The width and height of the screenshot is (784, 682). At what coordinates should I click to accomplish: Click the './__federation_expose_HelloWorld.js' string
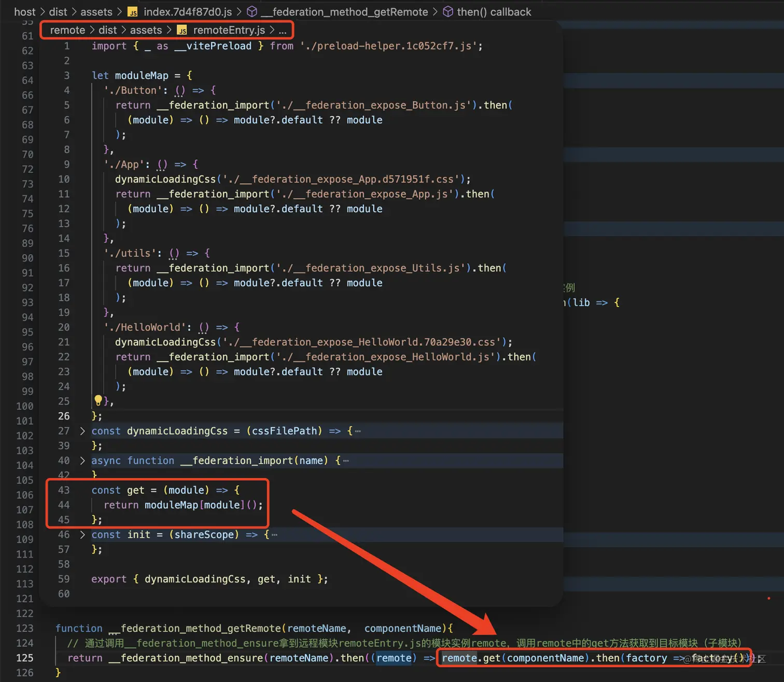[x=386, y=357]
